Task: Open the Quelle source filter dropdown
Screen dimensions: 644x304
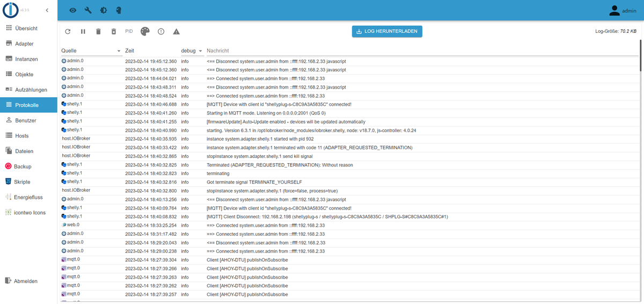Action: pos(91,50)
